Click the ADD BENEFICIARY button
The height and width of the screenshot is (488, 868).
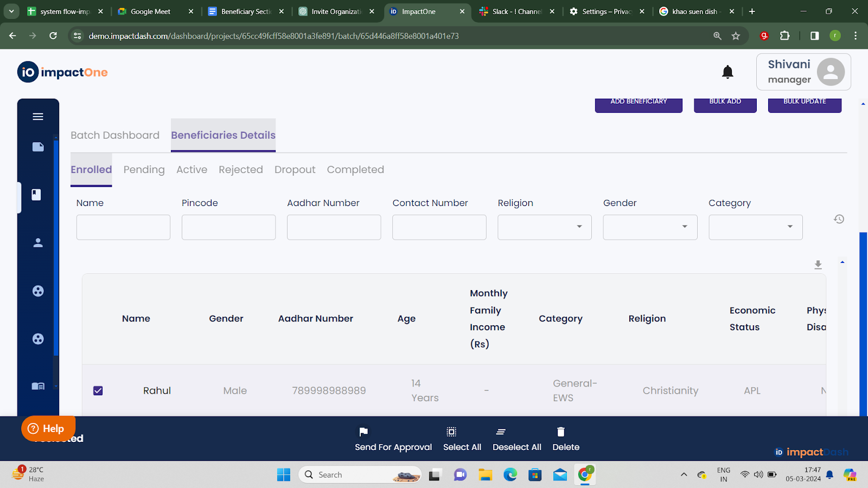pyautogui.click(x=639, y=105)
